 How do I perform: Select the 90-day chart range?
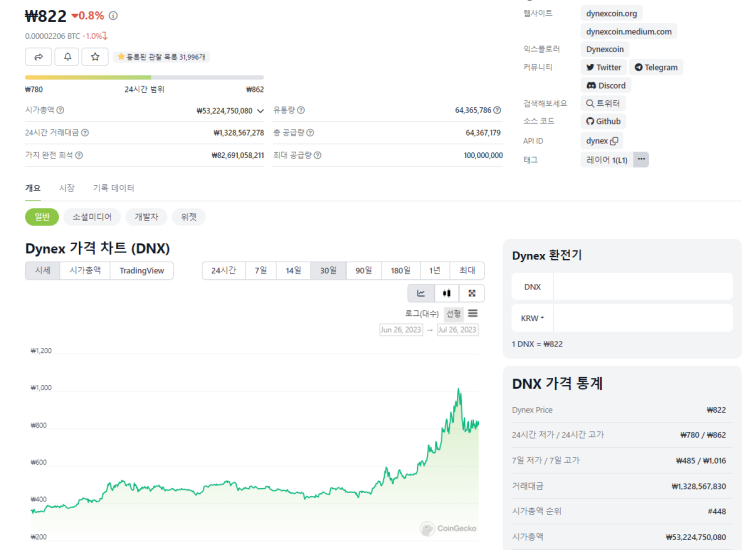pyautogui.click(x=364, y=270)
